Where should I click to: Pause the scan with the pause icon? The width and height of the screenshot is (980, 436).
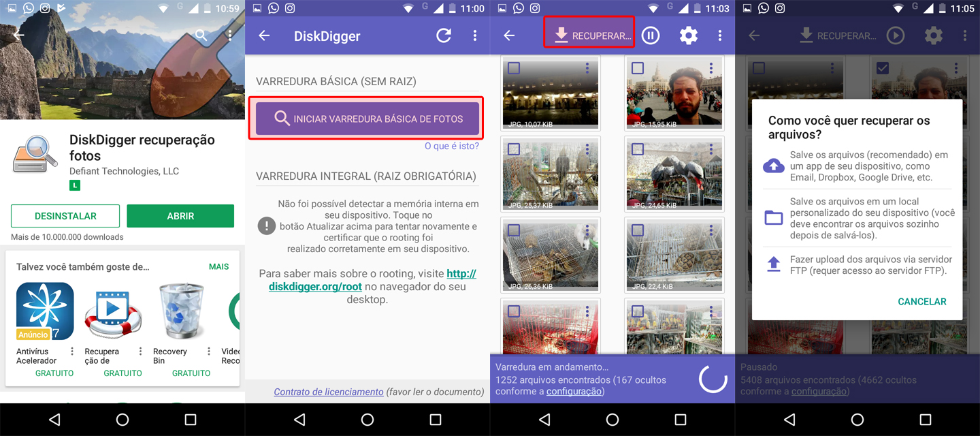pyautogui.click(x=651, y=35)
